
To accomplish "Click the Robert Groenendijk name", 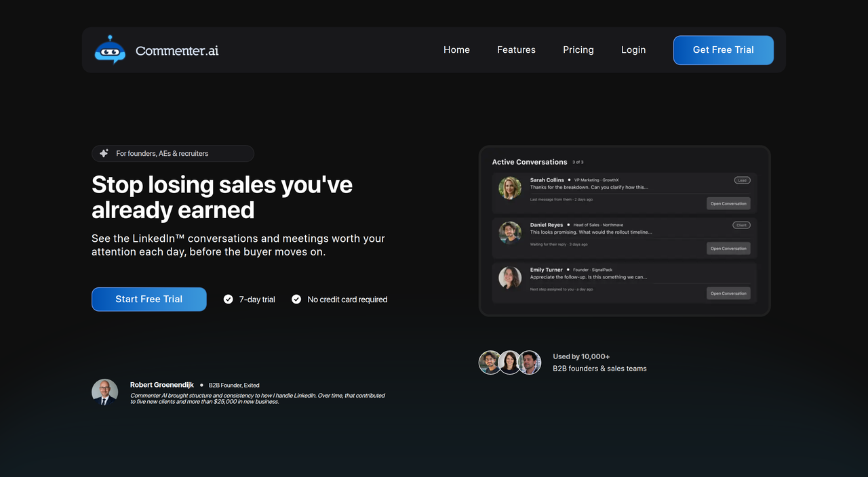I will point(162,385).
